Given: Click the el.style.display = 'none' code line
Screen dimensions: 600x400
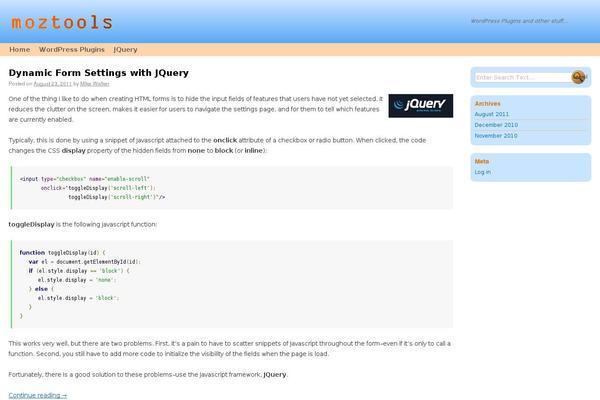Looking at the screenshot, I should pos(77,280).
